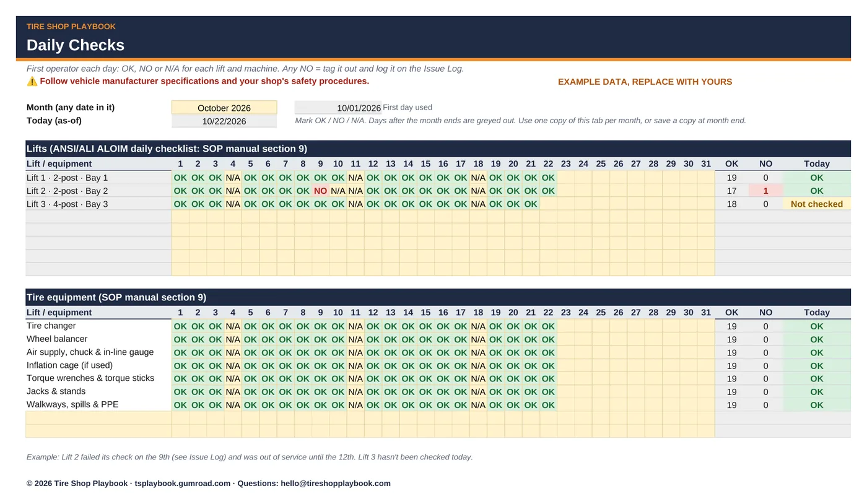This screenshot has height=504, width=867.
Task: Select the Lifts section header bar
Action: (x=438, y=149)
